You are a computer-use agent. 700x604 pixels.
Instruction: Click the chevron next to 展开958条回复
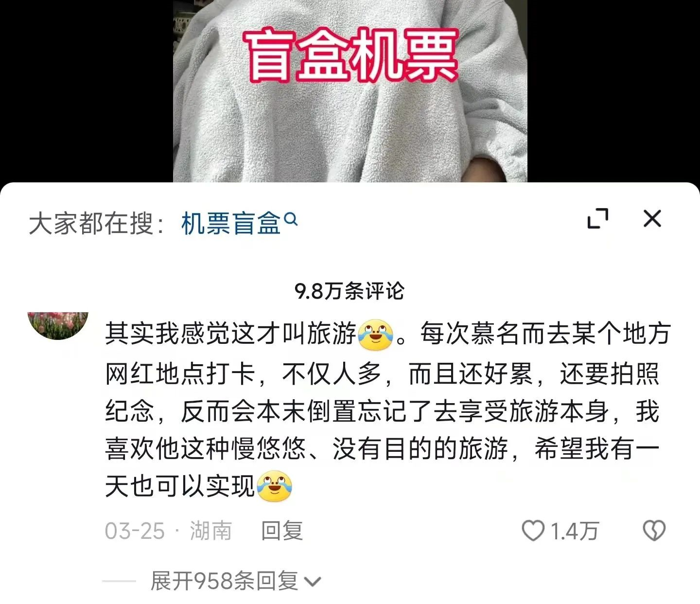[312, 582]
